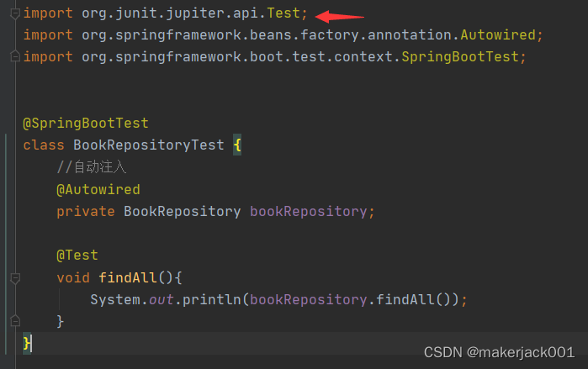Screen dimensions: 588x369
Task: Click the italic 'out' field of System
Action: click(x=161, y=299)
